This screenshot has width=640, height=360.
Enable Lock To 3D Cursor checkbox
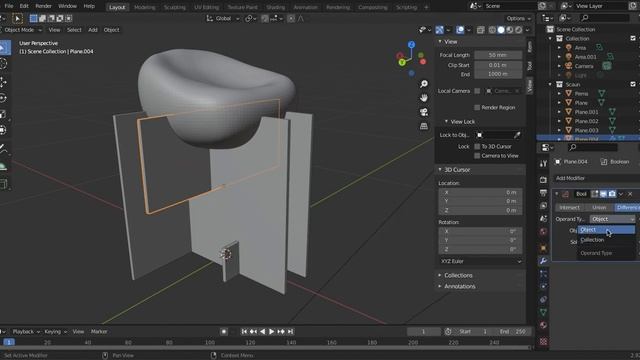(x=477, y=146)
